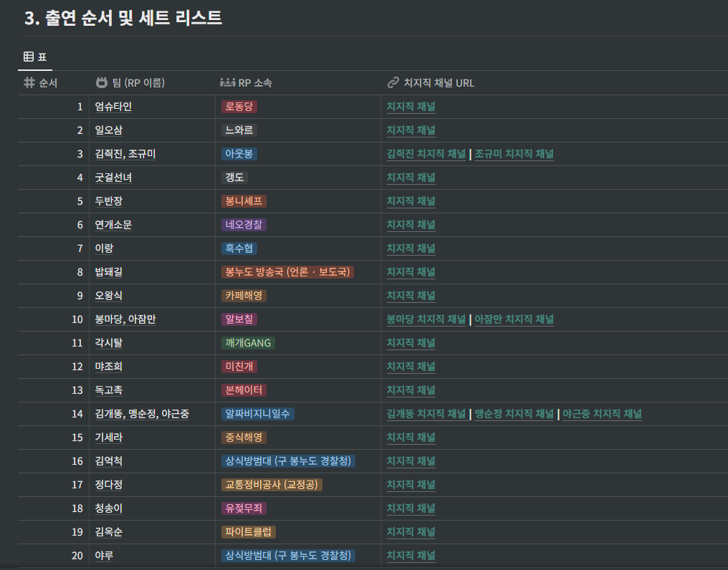This screenshot has height=570, width=728.
Task: Click the 치지직 채널 URL header label
Action: [439, 83]
